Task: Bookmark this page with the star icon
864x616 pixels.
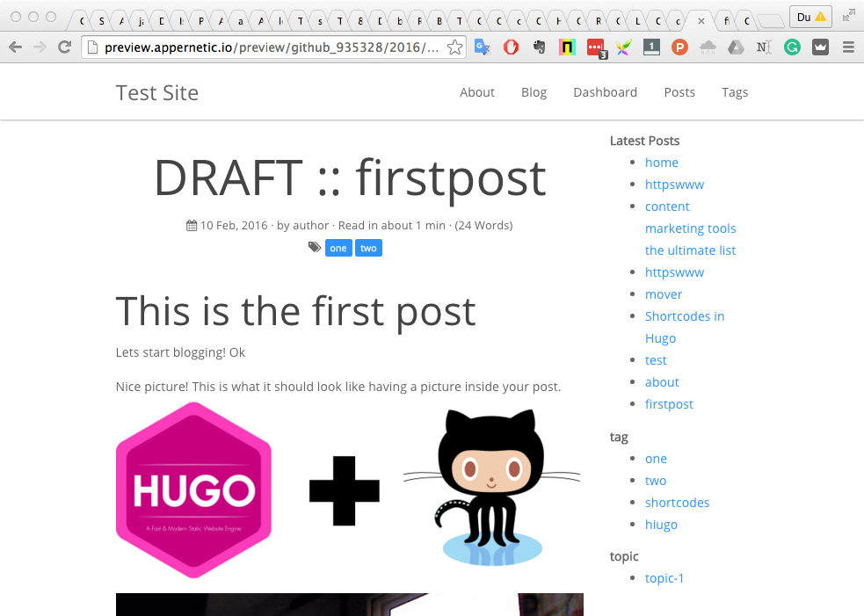Action: [x=454, y=47]
